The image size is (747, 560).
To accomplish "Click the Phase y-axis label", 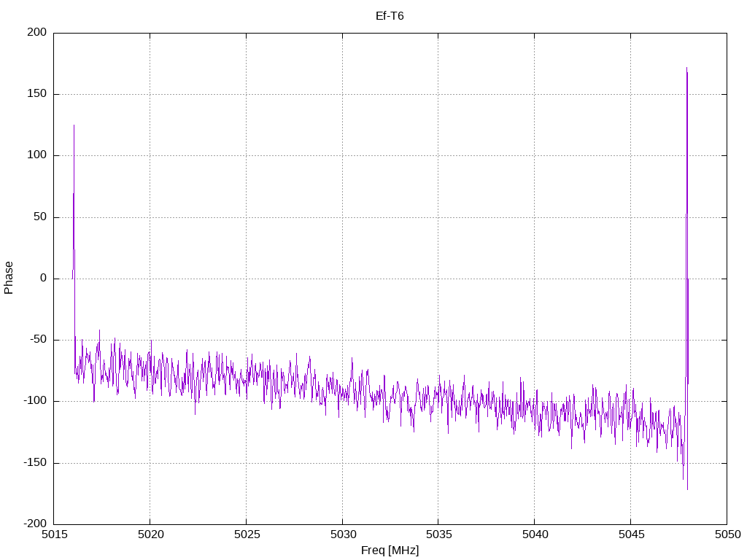I will click(x=9, y=278).
